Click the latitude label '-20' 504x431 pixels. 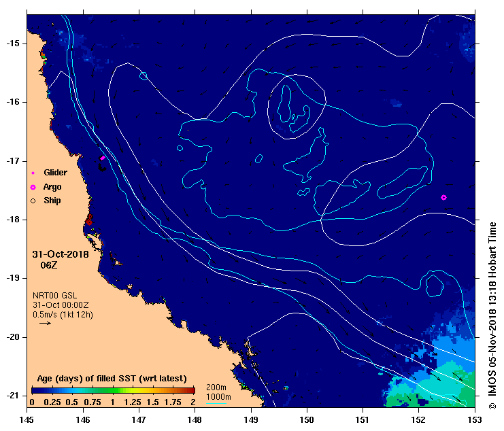tap(13, 337)
